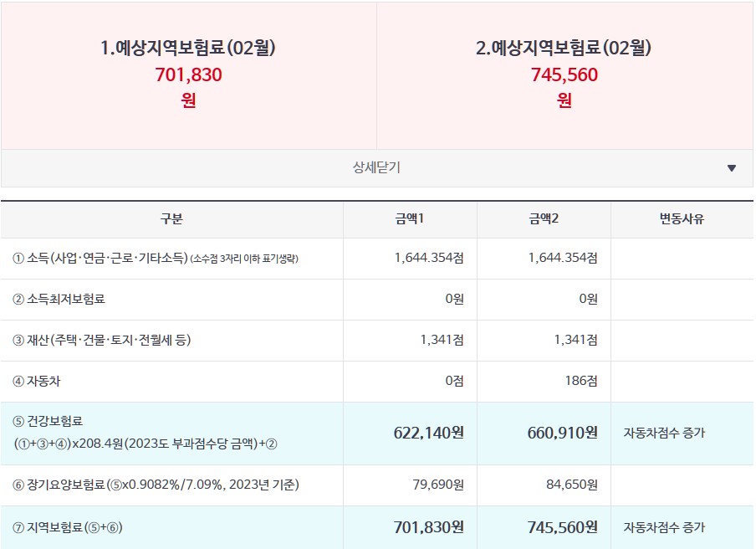Click the 변동사유 column header
The image size is (756, 549).
coord(682,219)
